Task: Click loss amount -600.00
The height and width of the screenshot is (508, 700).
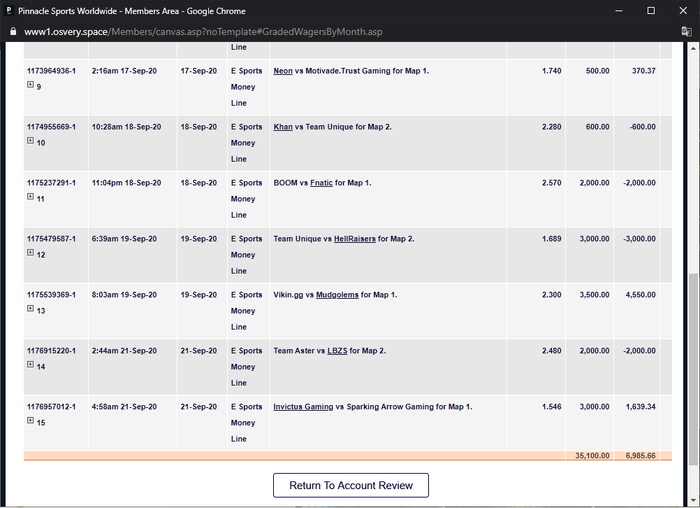Action: (x=642, y=127)
